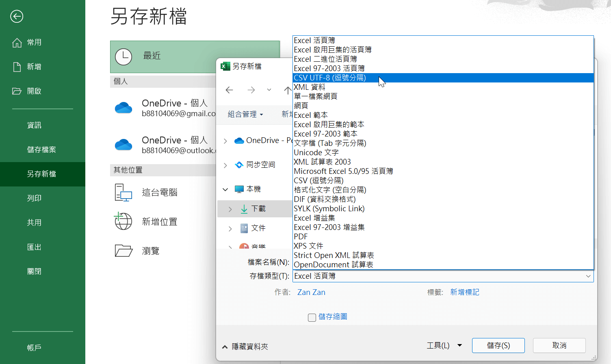Open the 帳戶 account tab

tap(34, 348)
